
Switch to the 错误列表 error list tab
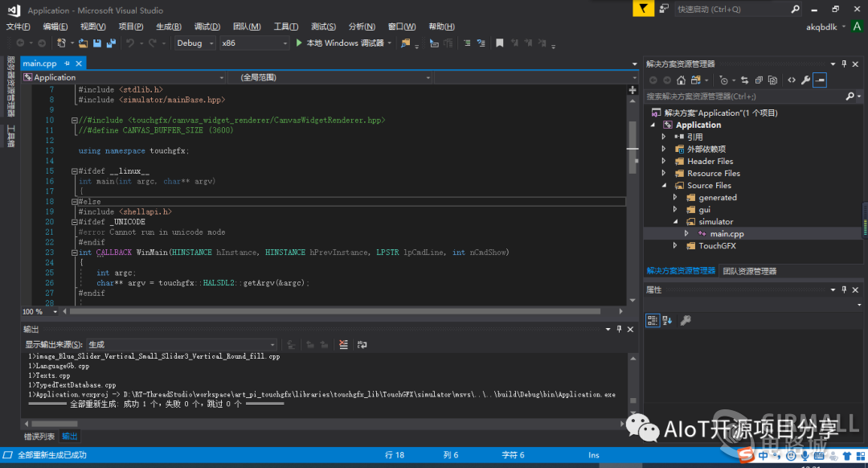(x=39, y=437)
